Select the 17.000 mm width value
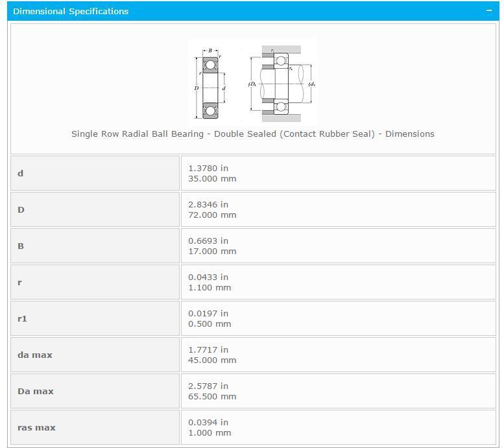504x448 pixels. 212,251
